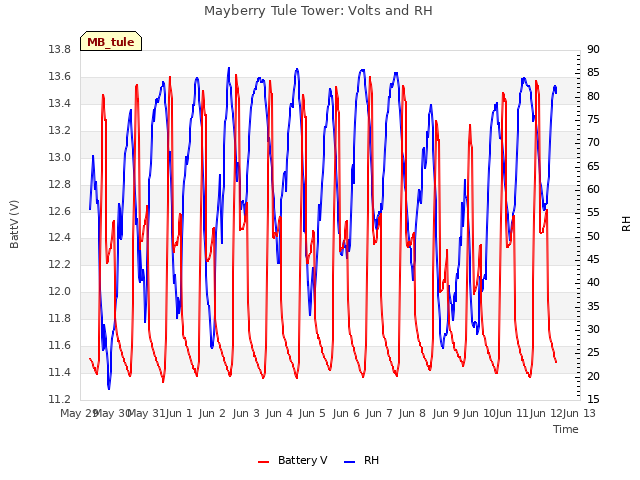Select the RH legend entry

tap(362, 460)
